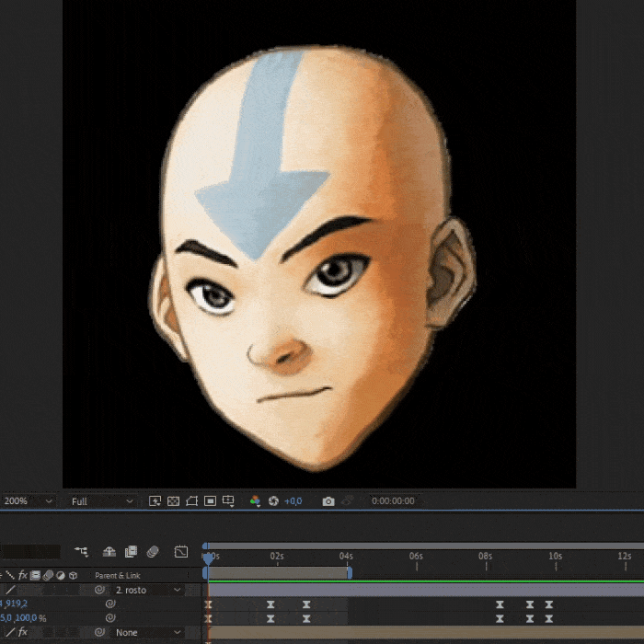Screen dimensions: 644x644
Task: Click the 08s mark on time ruler
Action: pyautogui.click(x=486, y=556)
